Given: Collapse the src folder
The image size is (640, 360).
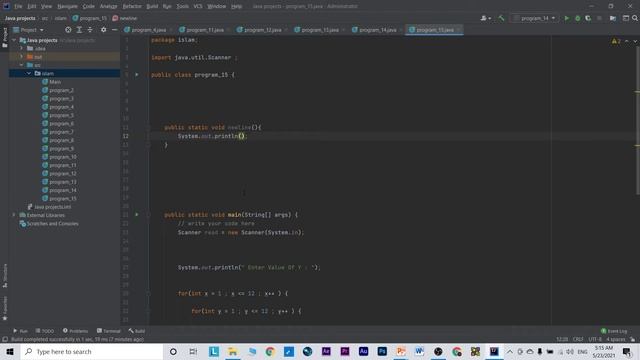Looking at the screenshot, I should coord(22,65).
